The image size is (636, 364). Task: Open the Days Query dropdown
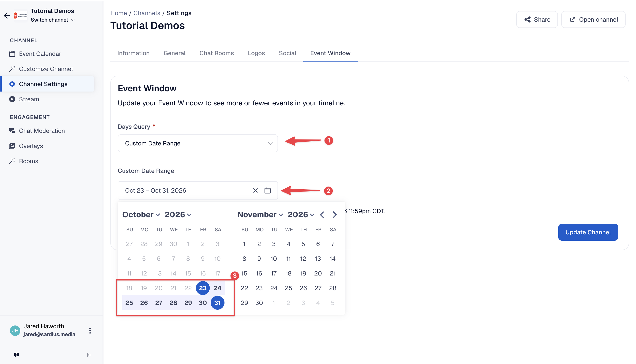[198, 143]
